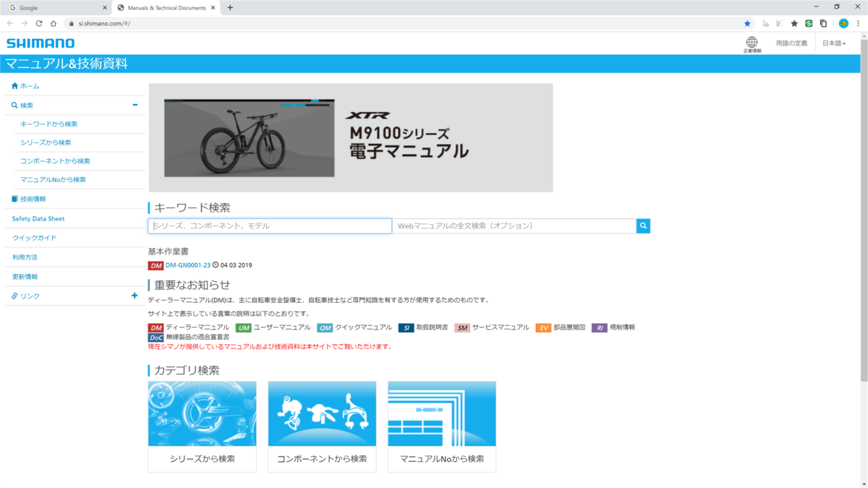
Task: Click the red DM ディーラーマニュアル legend badge
Action: (156, 328)
